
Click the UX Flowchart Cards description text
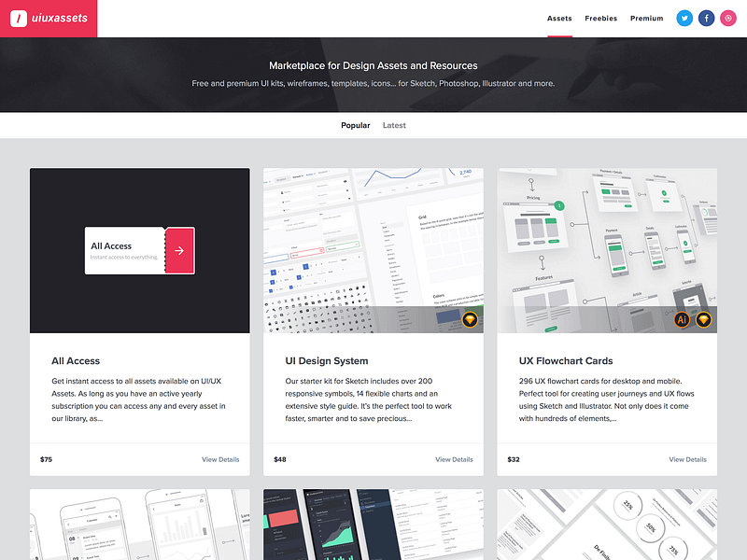606,399
